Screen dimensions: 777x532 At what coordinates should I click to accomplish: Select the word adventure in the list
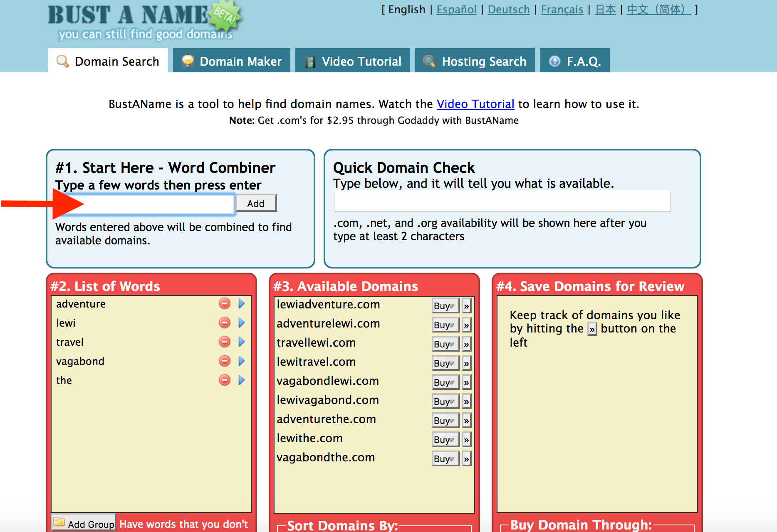[x=81, y=304]
